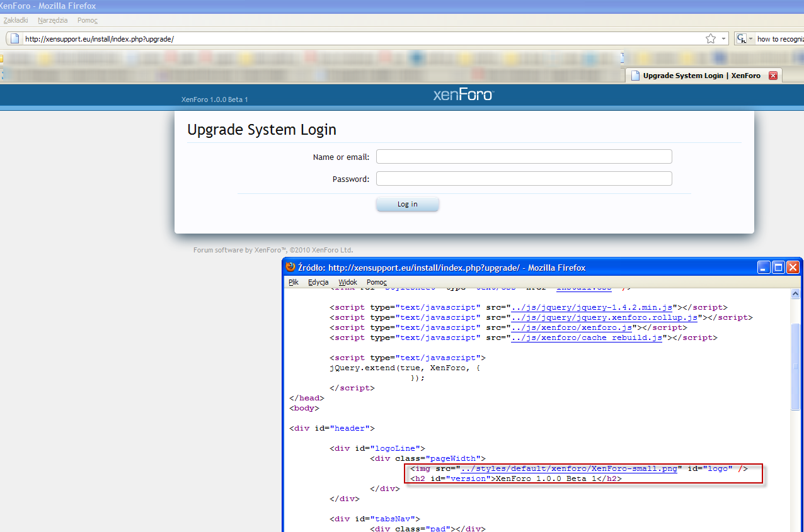This screenshot has width=804, height=532.
Task: Click the Firefox icon in the source window titlebar
Action: click(x=290, y=267)
